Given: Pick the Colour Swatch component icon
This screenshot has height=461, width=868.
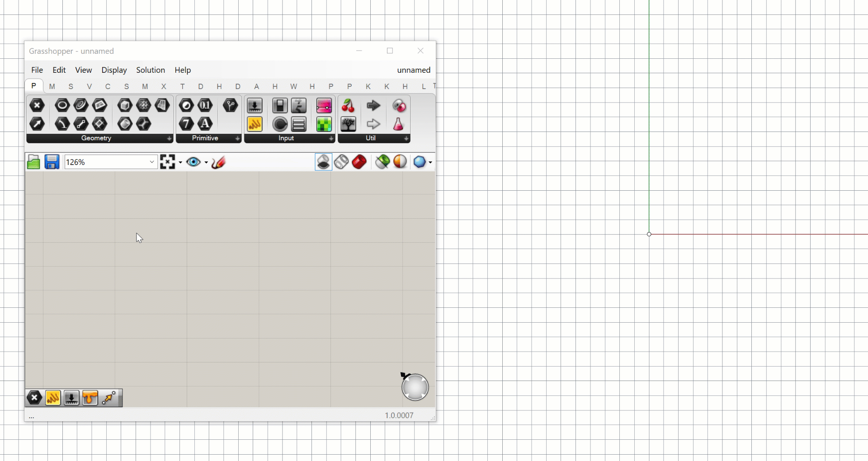Looking at the screenshot, I should [324, 124].
